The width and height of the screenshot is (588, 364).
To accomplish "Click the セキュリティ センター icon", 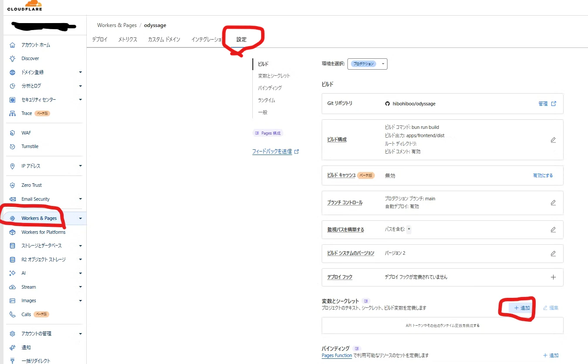I will coord(12,100).
